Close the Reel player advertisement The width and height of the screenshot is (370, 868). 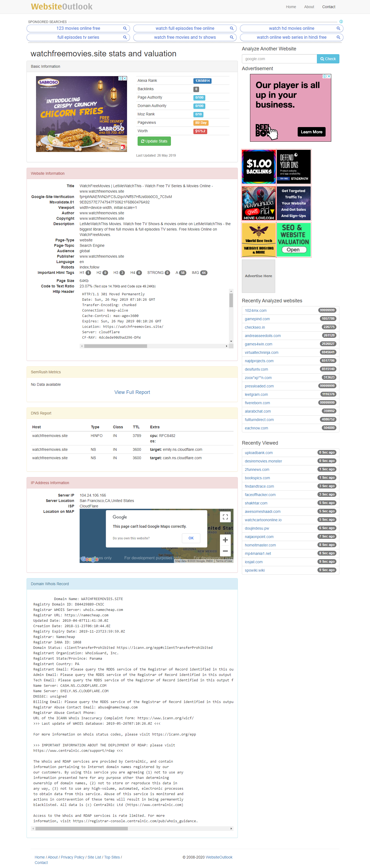(x=329, y=76)
